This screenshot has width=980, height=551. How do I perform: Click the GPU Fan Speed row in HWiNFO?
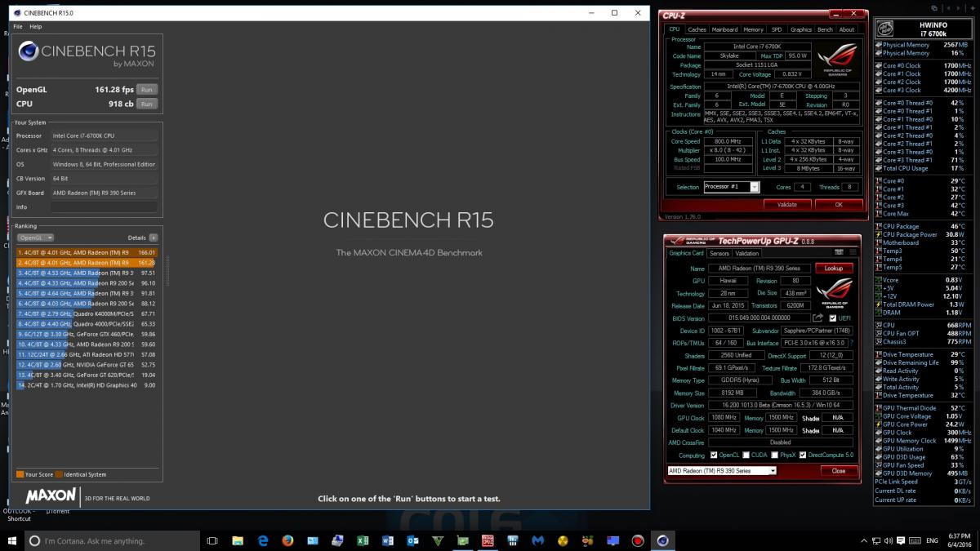(925, 465)
